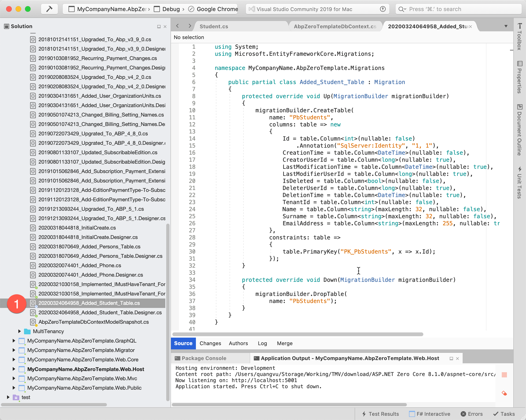Expand the MultiTenancy folder
Image resolution: width=526 pixels, height=420 pixels.
tap(20, 331)
